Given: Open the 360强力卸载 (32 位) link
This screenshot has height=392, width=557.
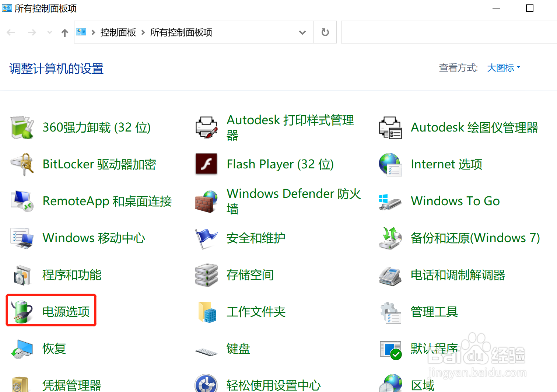Looking at the screenshot, I should (x=97, y=127).
